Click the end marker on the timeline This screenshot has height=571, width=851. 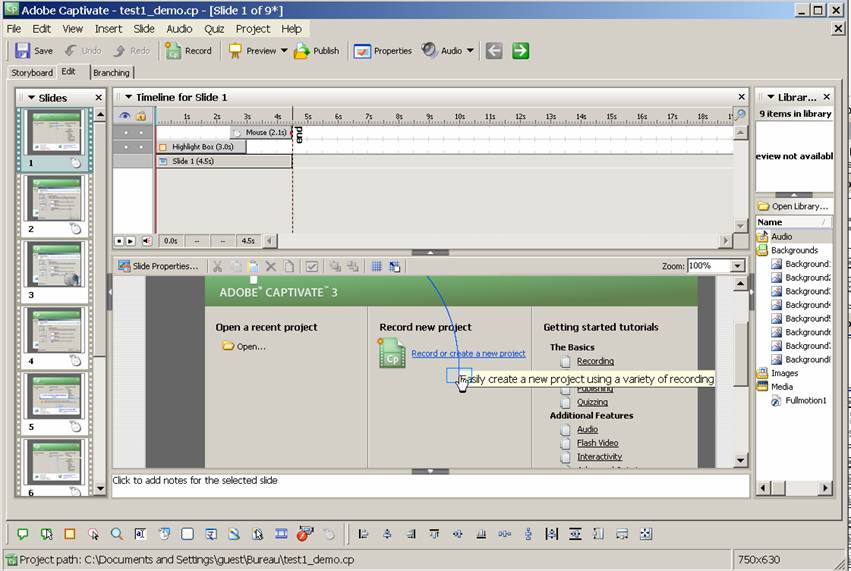pyautogui.click(x=298, y=135)
